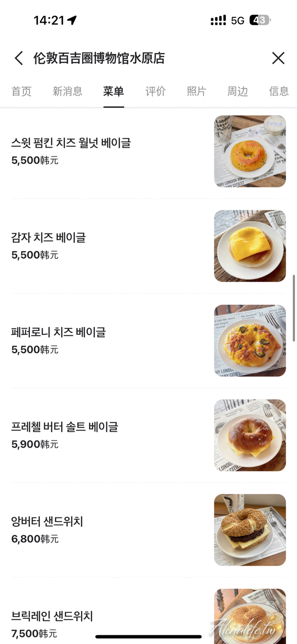Tap the battery indicator showing 43
This screenshot has width=297, height=644.
(x=260, y=20)
